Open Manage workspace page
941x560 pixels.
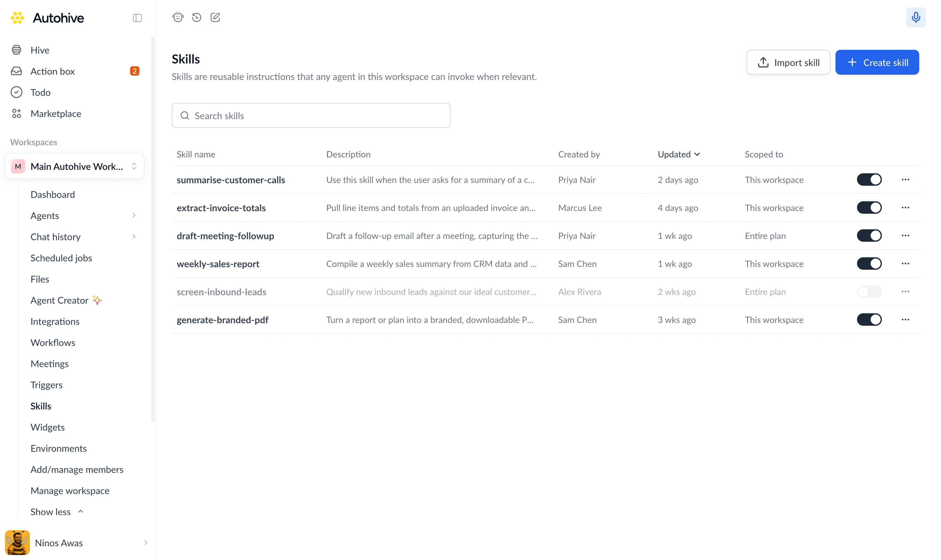[x=70, y=490]
